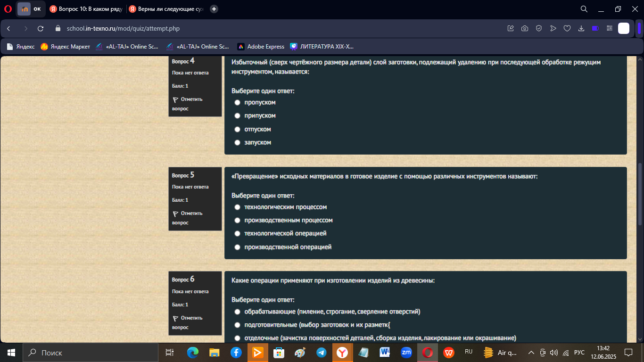Open the browser downloads icon
Screen dimensions: 644x362
tap(581, 28)
